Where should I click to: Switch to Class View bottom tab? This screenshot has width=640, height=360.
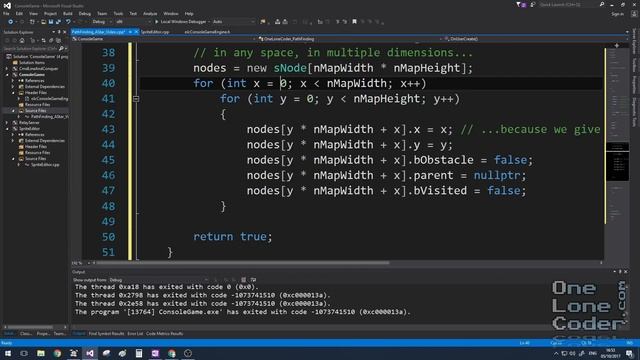26,333
